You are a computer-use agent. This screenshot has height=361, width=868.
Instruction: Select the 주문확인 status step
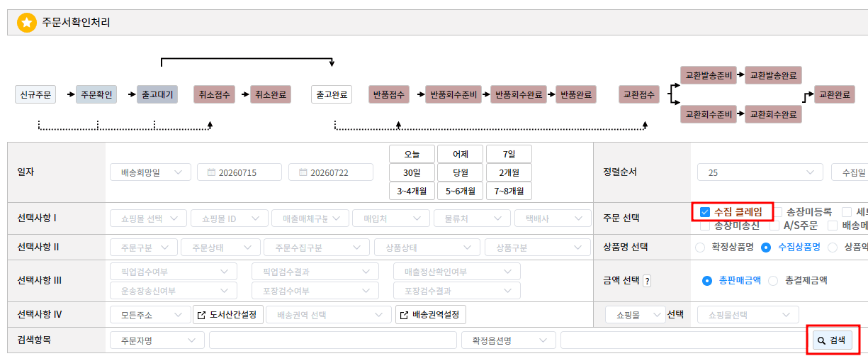pyautogui.click(x=96, y=94)
